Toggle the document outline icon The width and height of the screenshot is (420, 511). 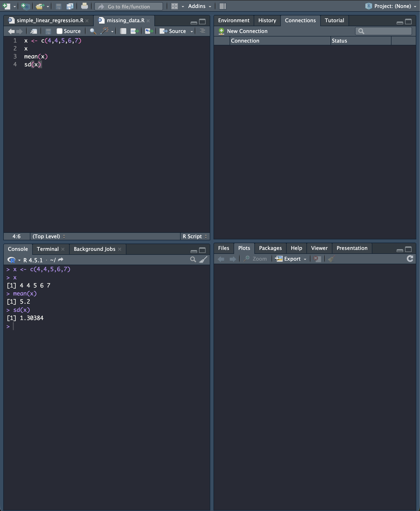[x=203, y=31]
